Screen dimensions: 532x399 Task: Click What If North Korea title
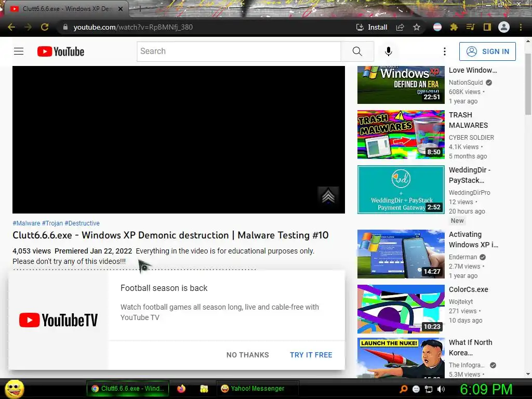click(x=470, y=348)
